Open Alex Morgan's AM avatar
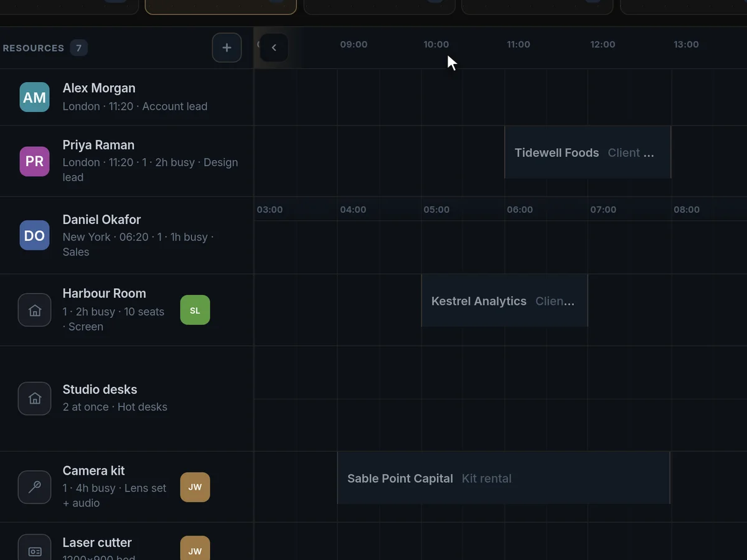This screenshot has width=747, height=560. pyautogui.click(x=34, y=97)
